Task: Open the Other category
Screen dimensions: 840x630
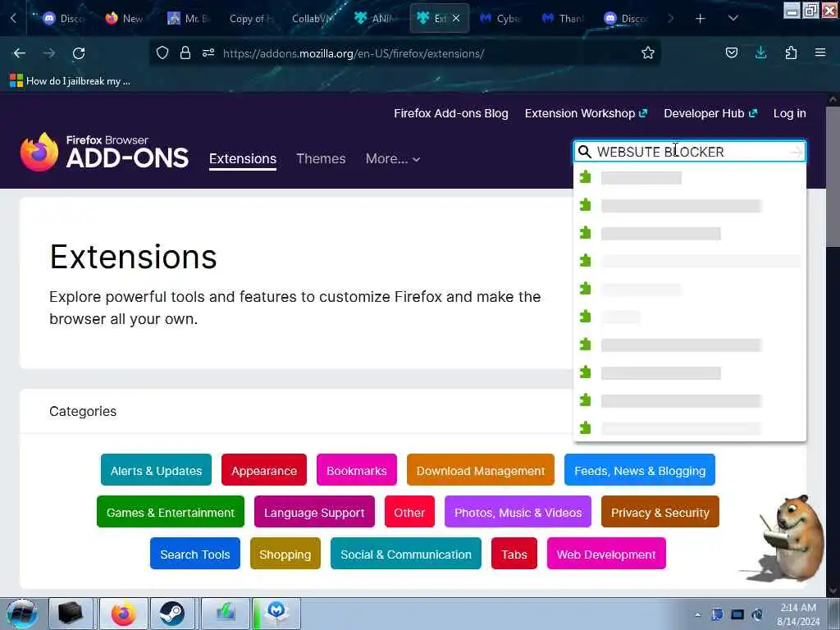Action: tap(409, 512)
